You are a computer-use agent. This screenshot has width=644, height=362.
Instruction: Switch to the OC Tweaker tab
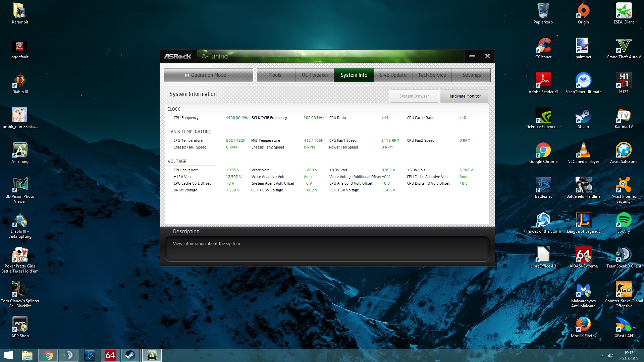click(x=315, y=75)
